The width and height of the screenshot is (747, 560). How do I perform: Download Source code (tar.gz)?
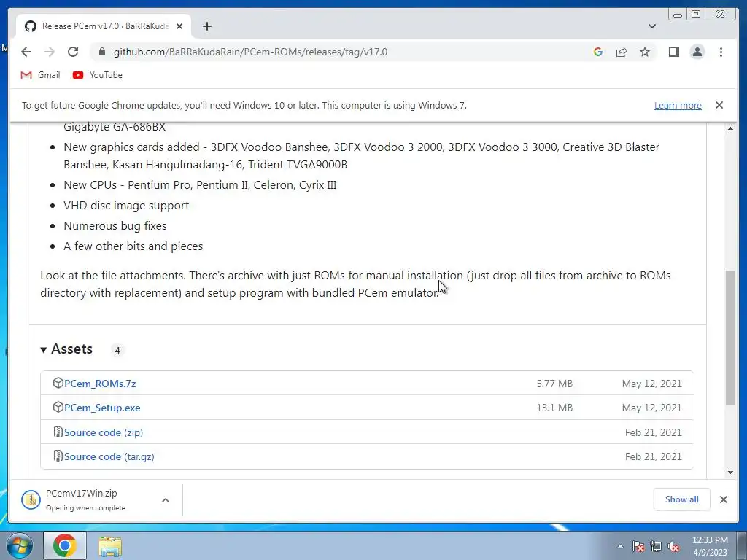(x=109, y=456)
